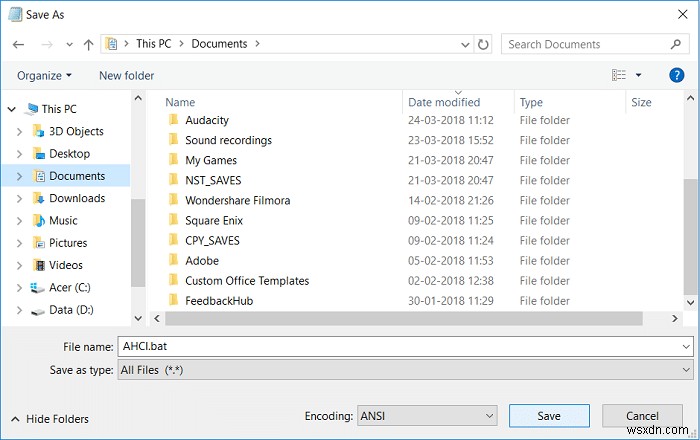Collapse the This PC tree node
Viewport: 700px width, 440px height.
[x=12, y=109]
